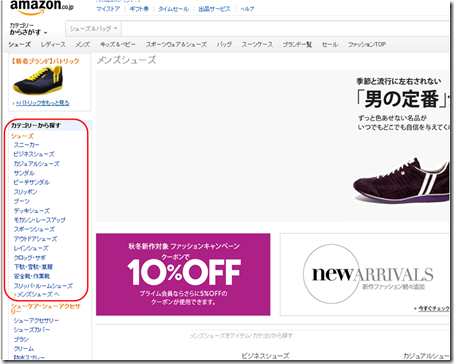This screenshot has height=364, width=454.
Task: Select the スーツケース nav tab
Action: 257,44
